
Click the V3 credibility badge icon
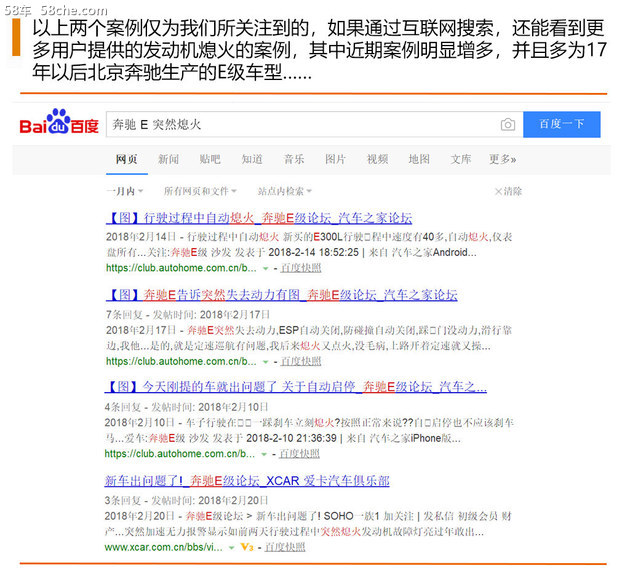247,547
